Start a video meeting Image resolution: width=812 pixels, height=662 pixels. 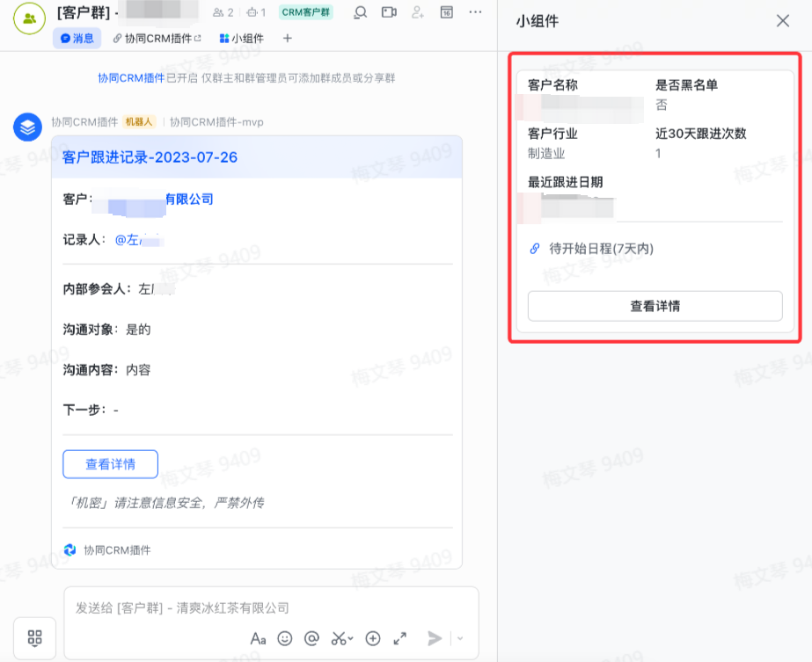tap(389, 12)
